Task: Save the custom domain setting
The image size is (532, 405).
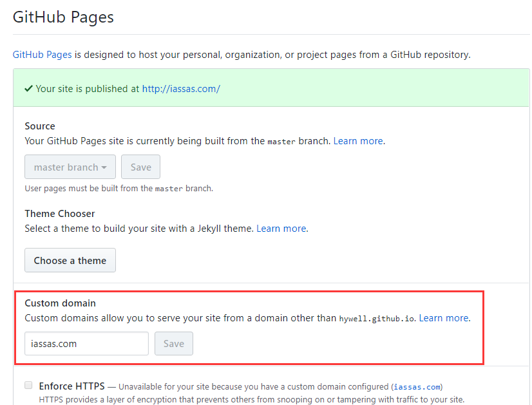Action: coord(173,343)
